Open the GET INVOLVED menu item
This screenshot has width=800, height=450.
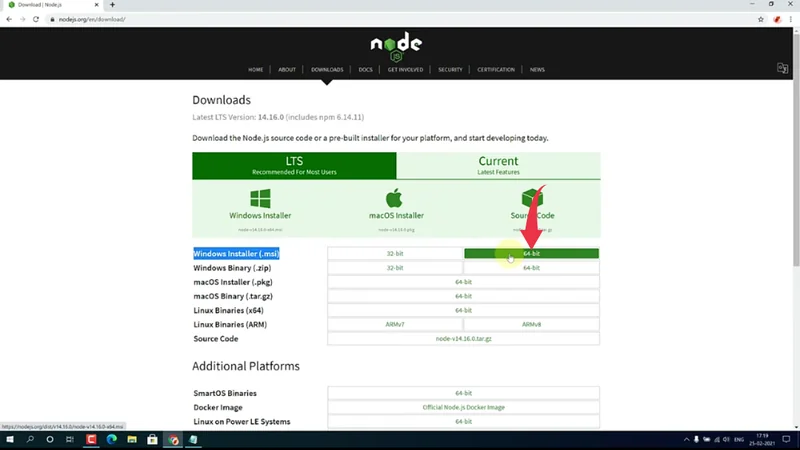[405, 70]
